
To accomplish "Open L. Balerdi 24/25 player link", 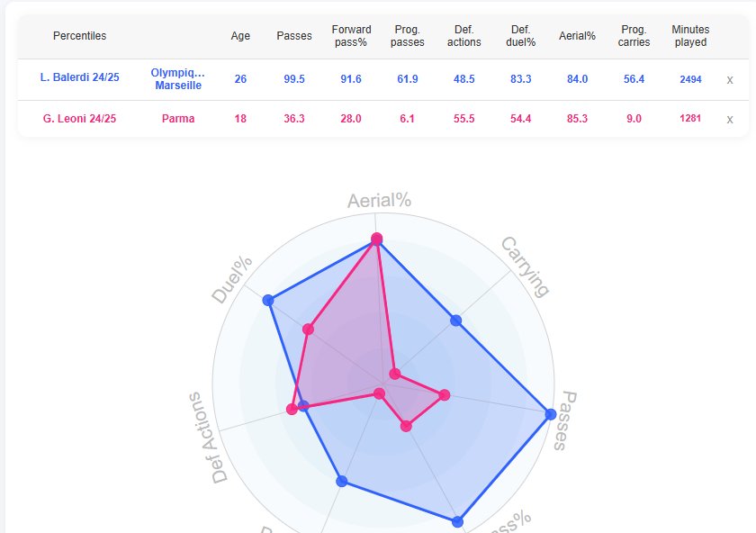I will (79, 77).
